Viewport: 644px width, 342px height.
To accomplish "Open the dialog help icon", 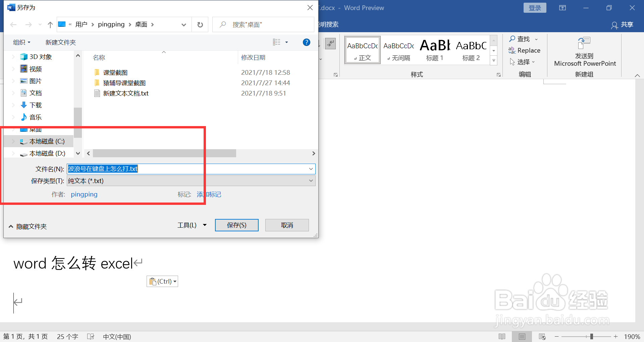I will [x=306, y=42].
